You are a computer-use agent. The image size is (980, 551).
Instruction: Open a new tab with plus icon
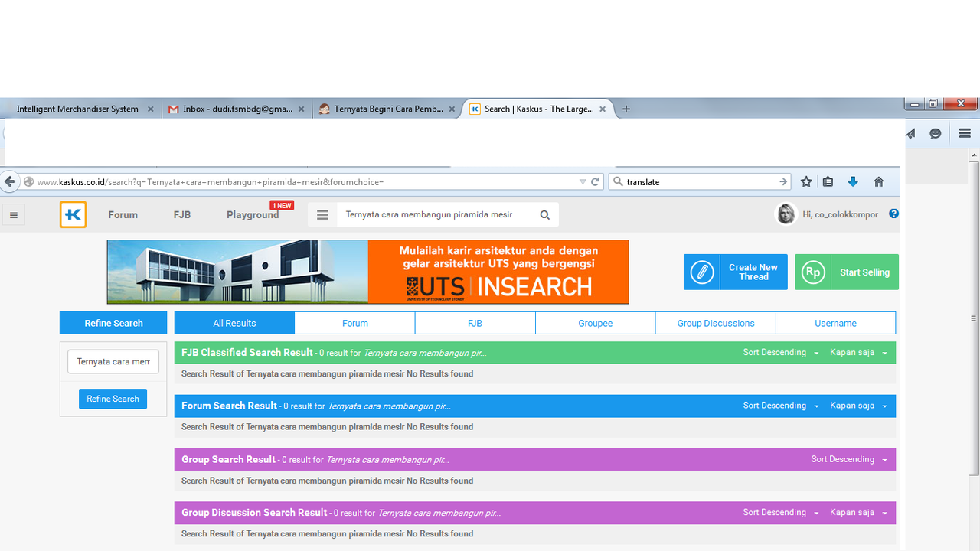[x=626, y=109]
